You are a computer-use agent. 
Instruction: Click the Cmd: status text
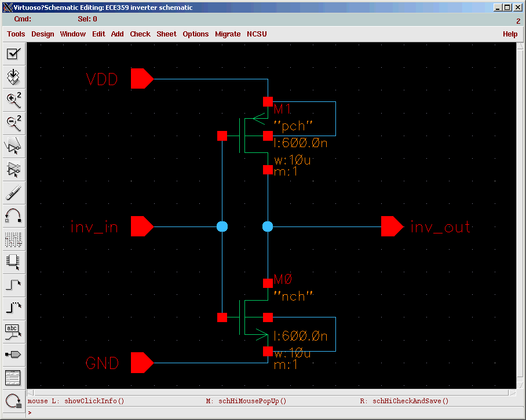pos(23,19)
